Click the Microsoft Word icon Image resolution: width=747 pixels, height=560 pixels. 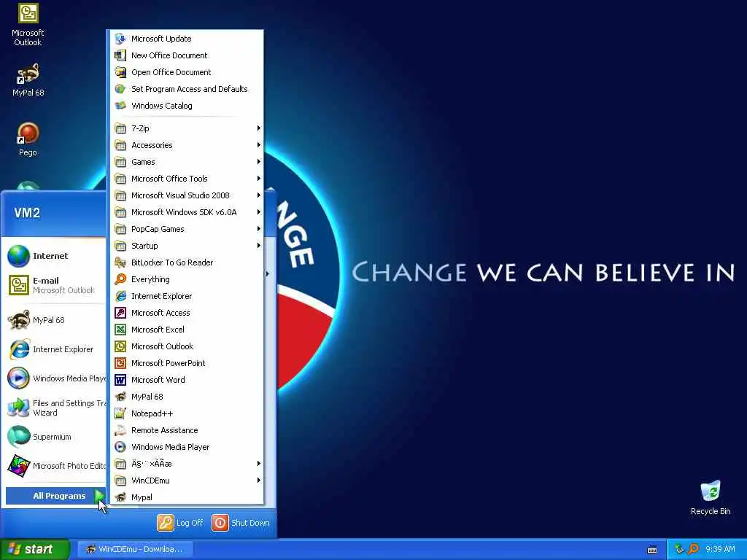coord(120,380)
